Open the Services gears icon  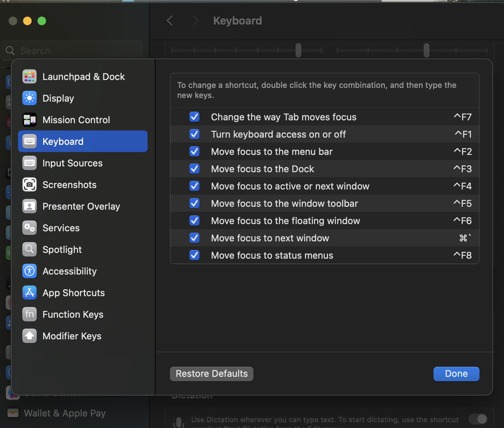[30, 228]
